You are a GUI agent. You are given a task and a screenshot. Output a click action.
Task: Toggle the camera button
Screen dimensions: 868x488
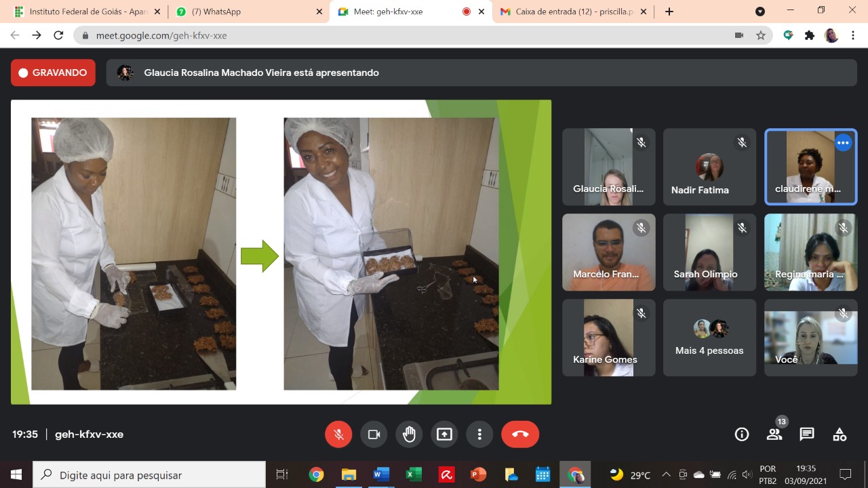click(x=374, y=434)
